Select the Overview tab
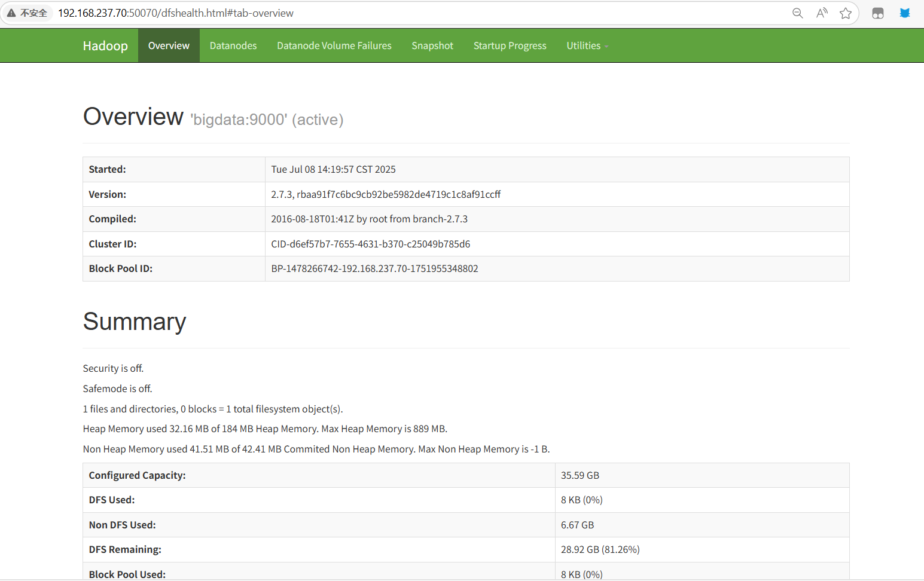The height and width of the screenshot is (581, 924). coord(168,45)
